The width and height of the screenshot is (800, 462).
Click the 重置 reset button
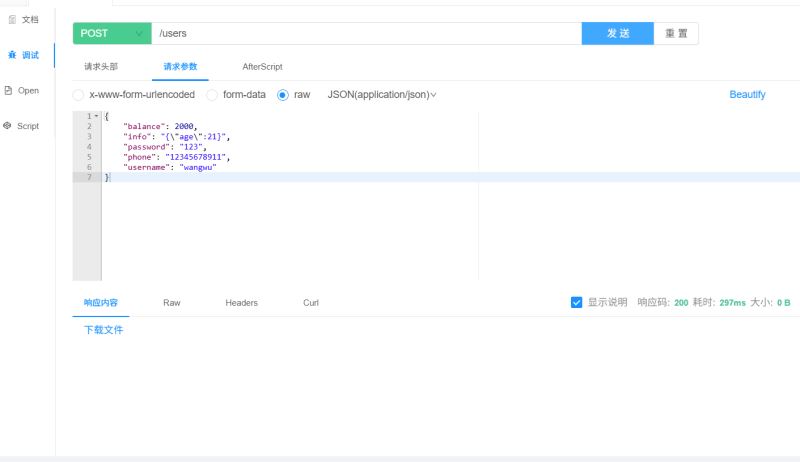pos(676,33)
